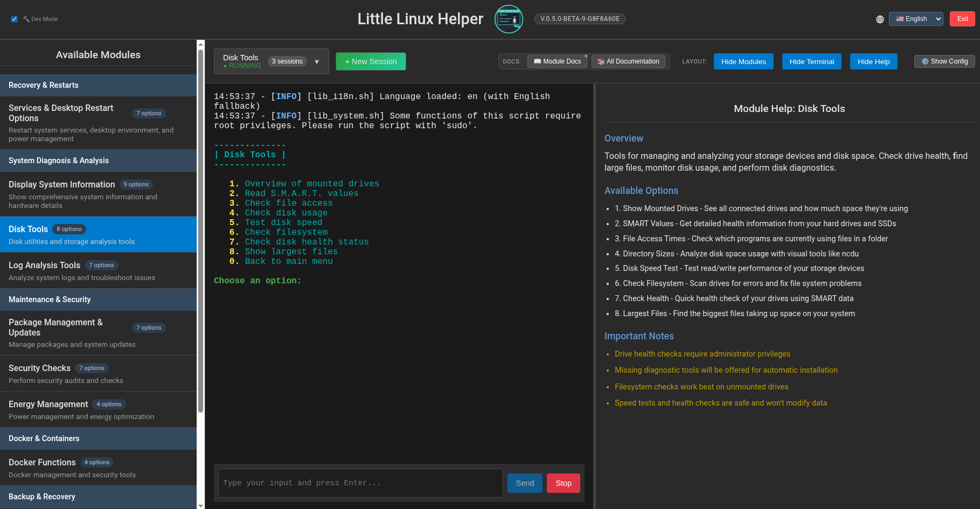Click terminal option 'Check file access'
The height and width of the screenshot is (509, 980).
tap(289, 203)
